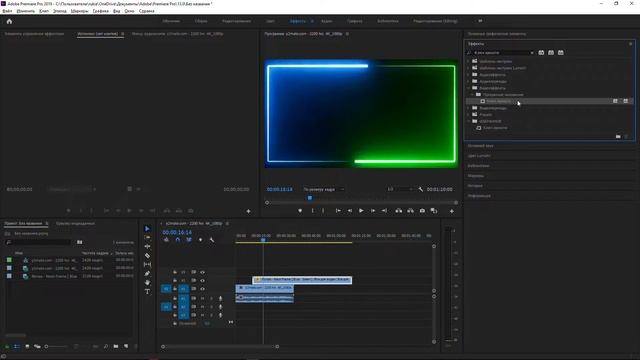Viewport: 640px width, 360px height.
Task: Expand the Video Transitions folder
Action: pos(469,108)
